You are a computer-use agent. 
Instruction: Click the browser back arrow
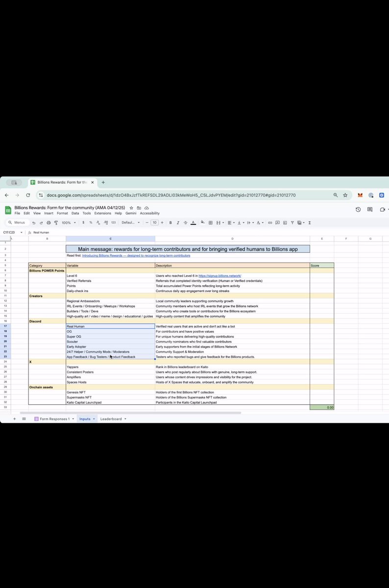tap(7, 195)
